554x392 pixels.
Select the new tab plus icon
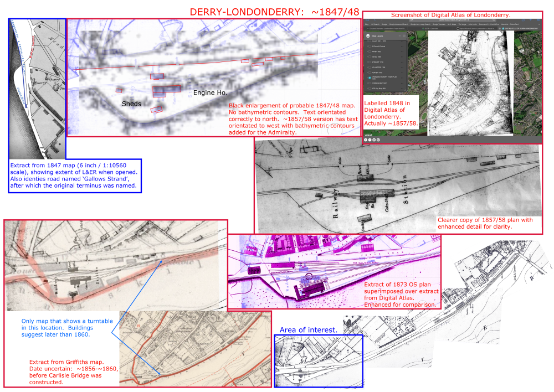[x=530, y=19]
